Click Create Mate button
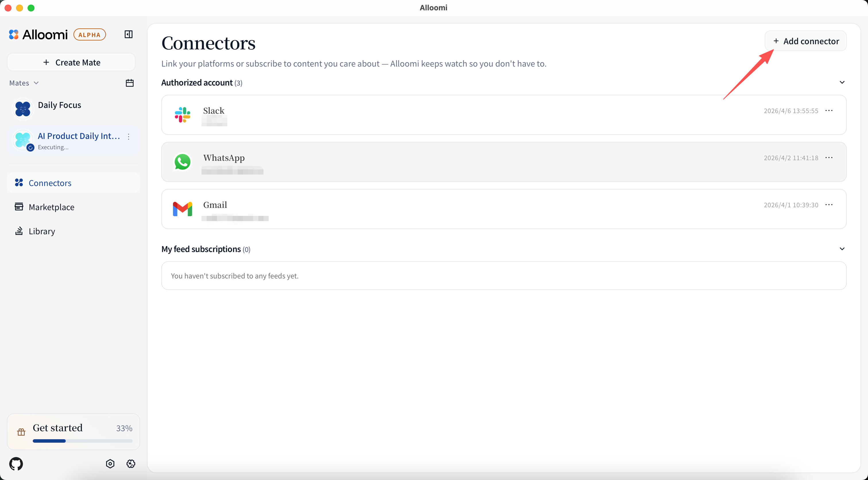This screenshot has width=868, height=480. [71, 62]
